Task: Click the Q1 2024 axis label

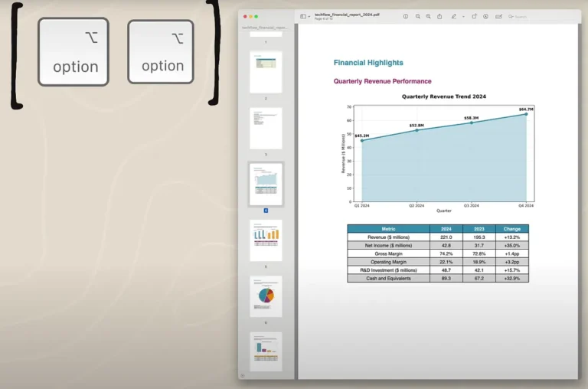Action: (x=362, y=205)
